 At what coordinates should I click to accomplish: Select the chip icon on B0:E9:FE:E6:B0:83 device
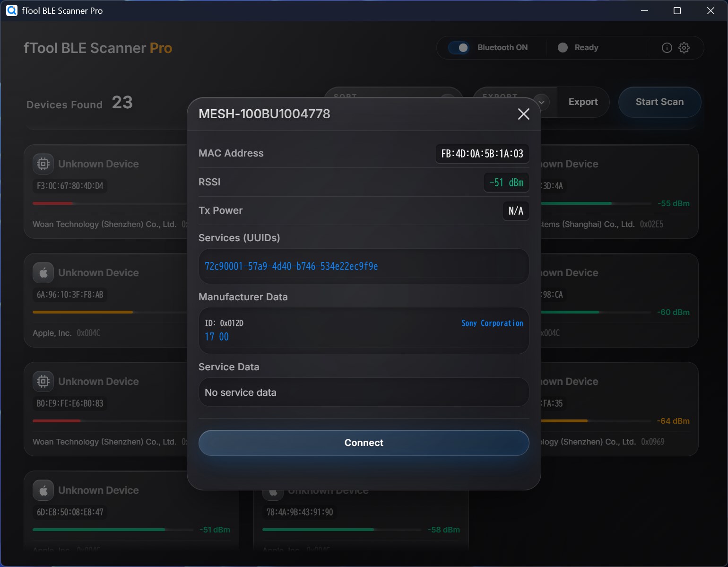pyautogui.click(x=43, y=381)
